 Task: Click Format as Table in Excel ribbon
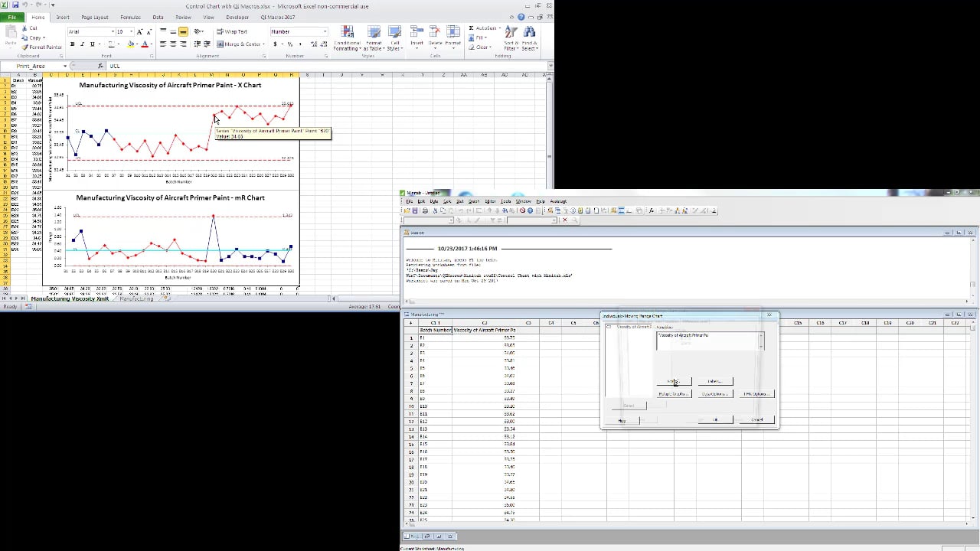point(374,38)
